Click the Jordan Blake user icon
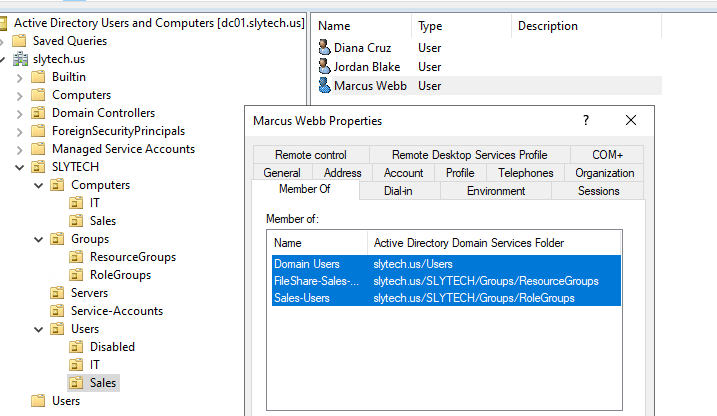 tap(324, 66)
